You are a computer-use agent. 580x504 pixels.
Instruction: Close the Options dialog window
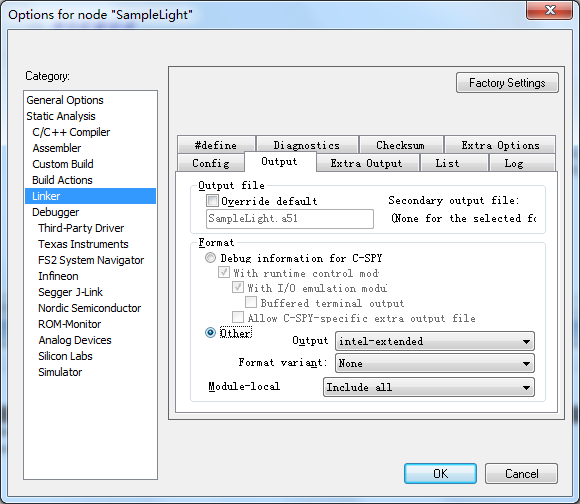550,10
